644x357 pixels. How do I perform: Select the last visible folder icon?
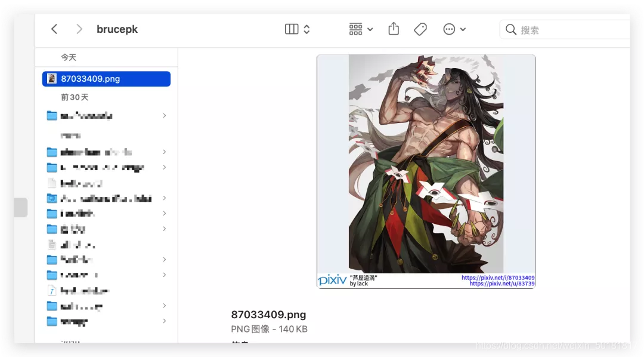(x=52, y=321)
